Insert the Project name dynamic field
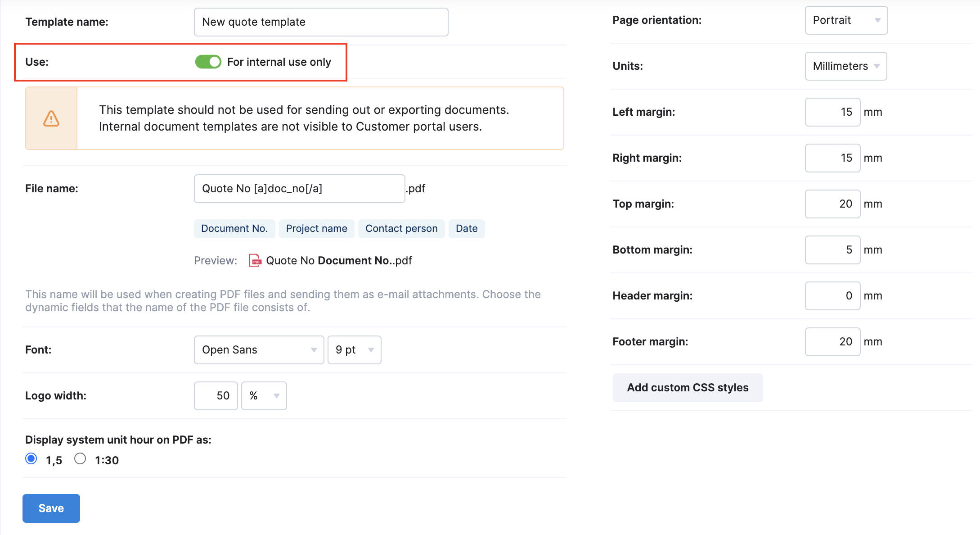980x535 pixels. pyautogui.click(x=316, y=229)
